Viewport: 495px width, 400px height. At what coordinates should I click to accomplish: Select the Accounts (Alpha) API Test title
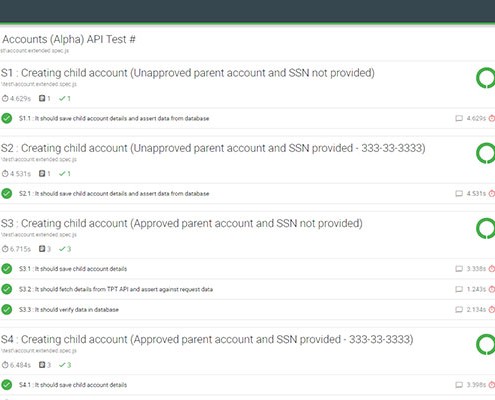click(69, 39)
